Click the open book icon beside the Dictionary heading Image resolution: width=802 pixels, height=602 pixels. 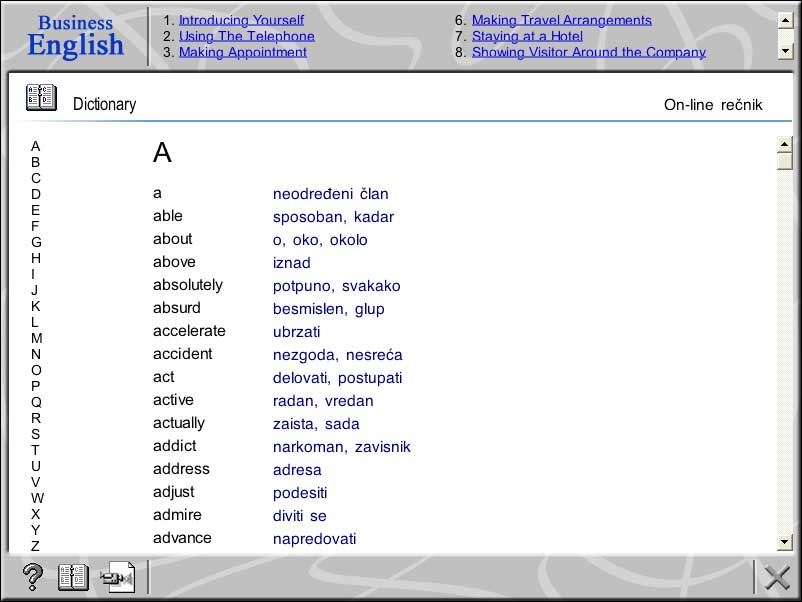[41, 96]
